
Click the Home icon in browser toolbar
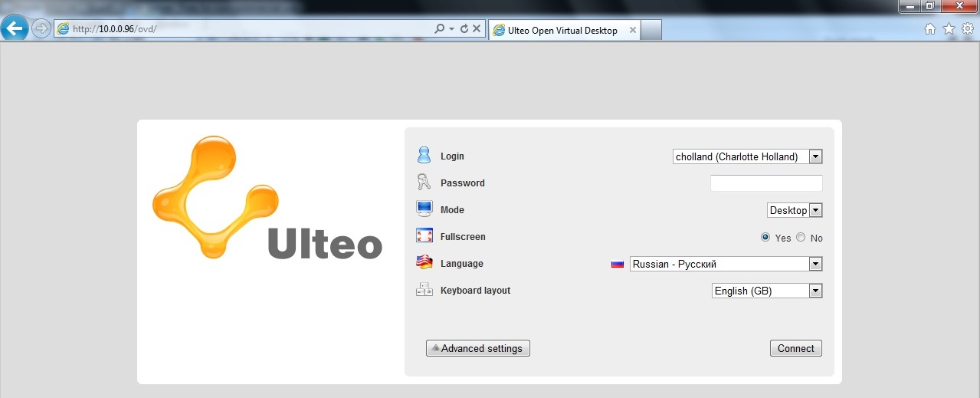pyautogui.click(x=930, y=29)
